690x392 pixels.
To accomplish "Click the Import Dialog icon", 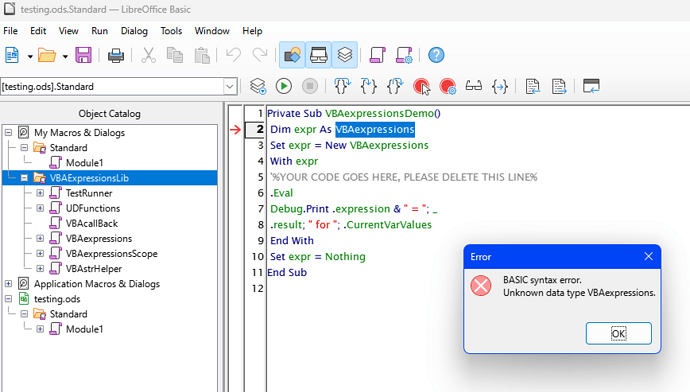I will pyautogui.click(x=377, y=55).
